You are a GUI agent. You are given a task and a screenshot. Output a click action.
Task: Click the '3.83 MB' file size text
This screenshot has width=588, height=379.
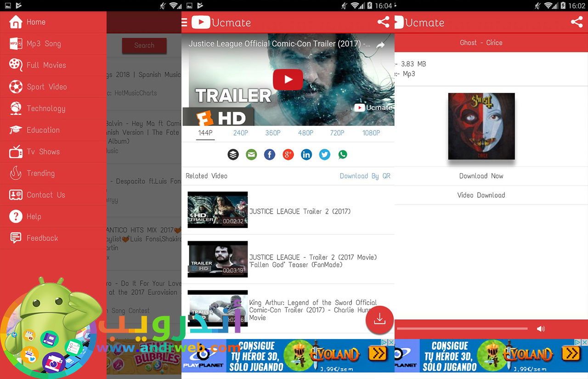pyautogui.click(x=413, y=64)
